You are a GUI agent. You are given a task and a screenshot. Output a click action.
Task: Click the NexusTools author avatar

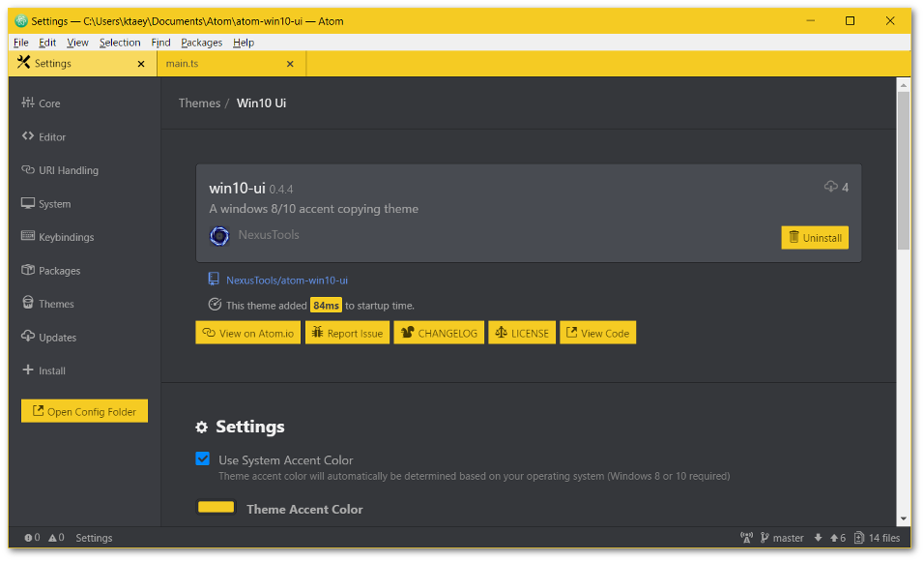(x=219, y=236)
